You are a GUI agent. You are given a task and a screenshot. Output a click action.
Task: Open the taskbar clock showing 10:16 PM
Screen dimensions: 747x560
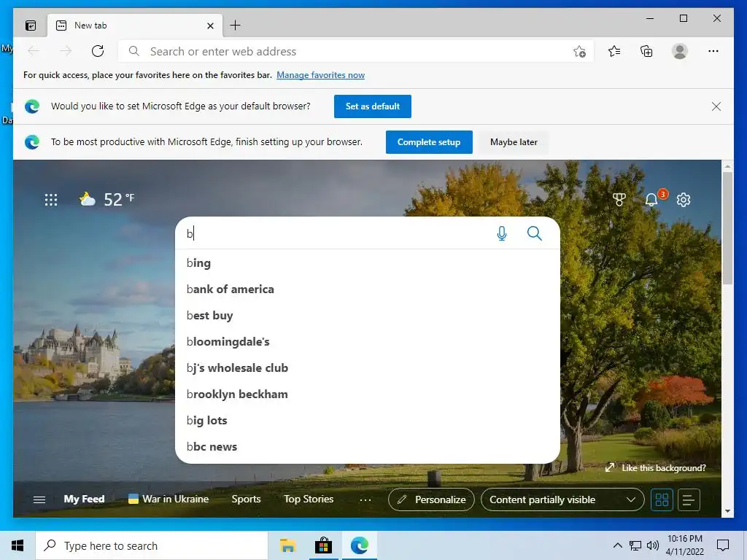tap(684, 545)
